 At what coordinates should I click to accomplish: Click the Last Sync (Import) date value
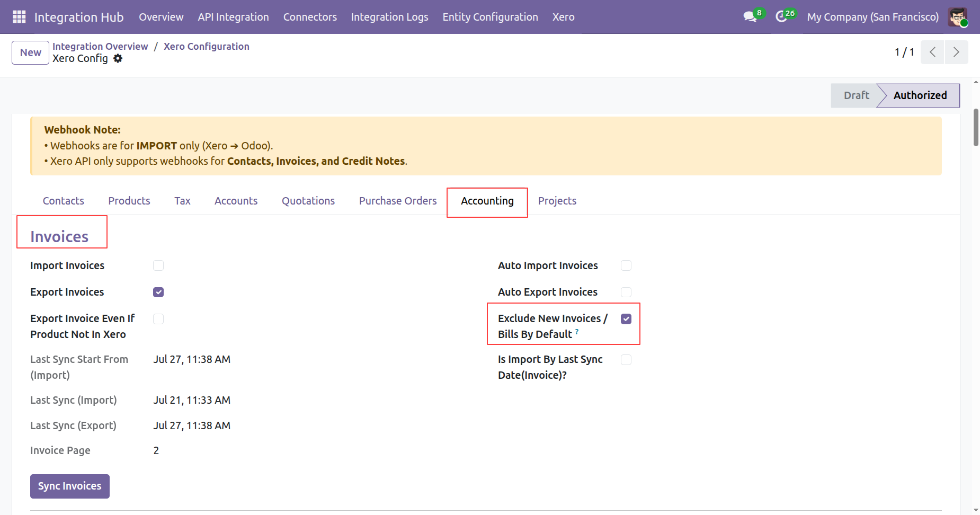(192, 400)
